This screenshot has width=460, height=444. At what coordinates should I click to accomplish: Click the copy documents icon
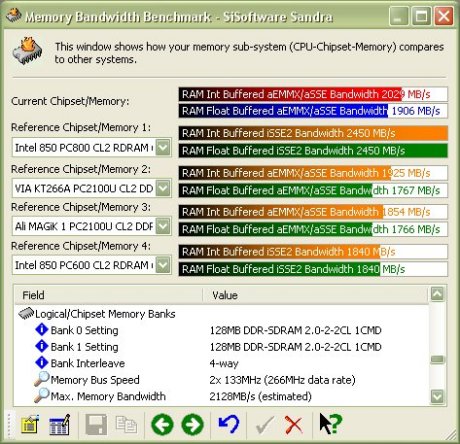coord(126,424)
